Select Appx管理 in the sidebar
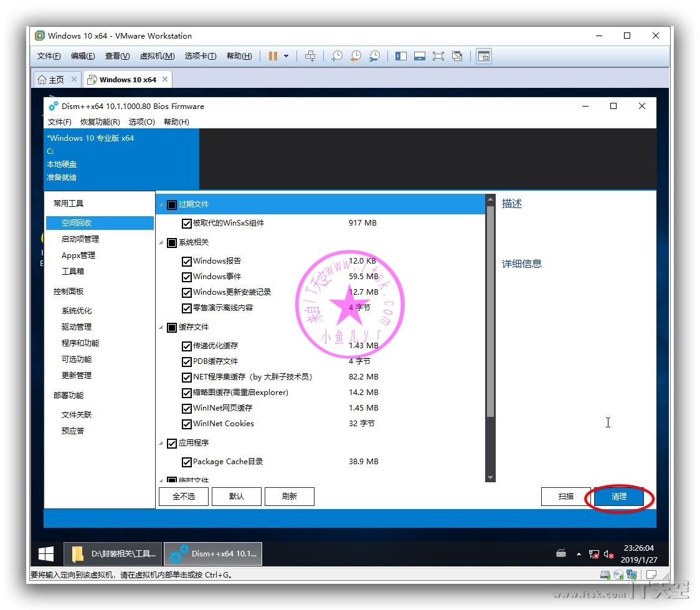The image size is (700, 610). pyautogui.click(x=78, y=255)
